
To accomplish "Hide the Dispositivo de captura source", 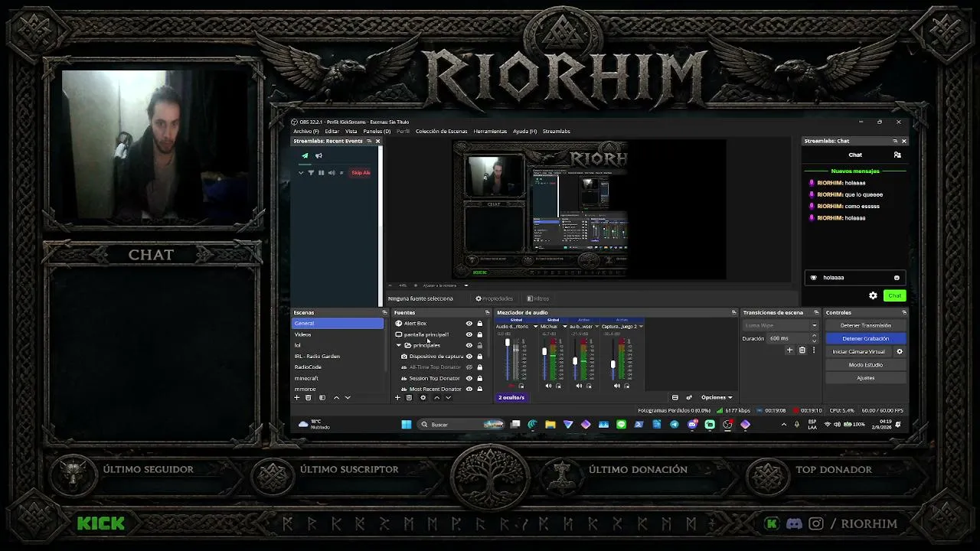I will (469, 357).
